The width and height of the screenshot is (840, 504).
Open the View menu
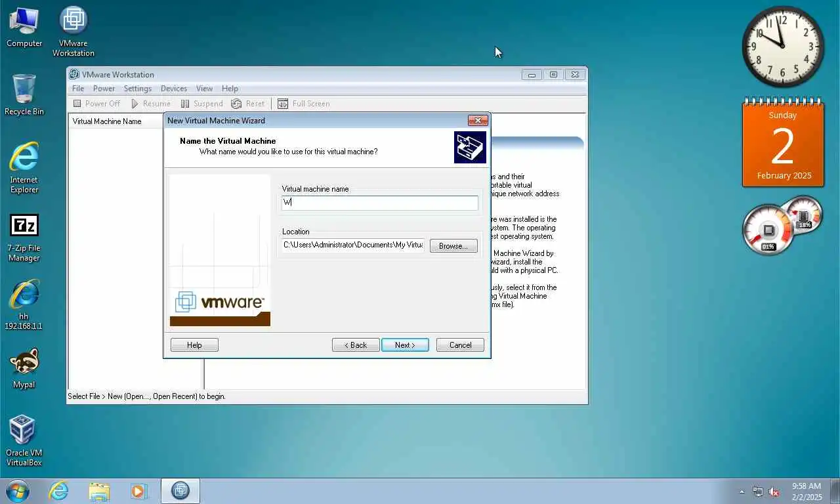coord(205,89)
